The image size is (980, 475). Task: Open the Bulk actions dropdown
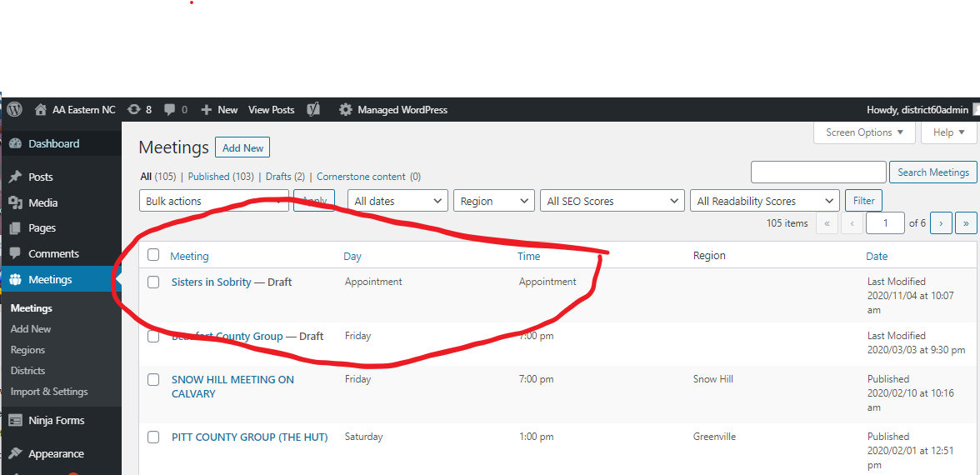pyautogui.click(x=213, y=202)
